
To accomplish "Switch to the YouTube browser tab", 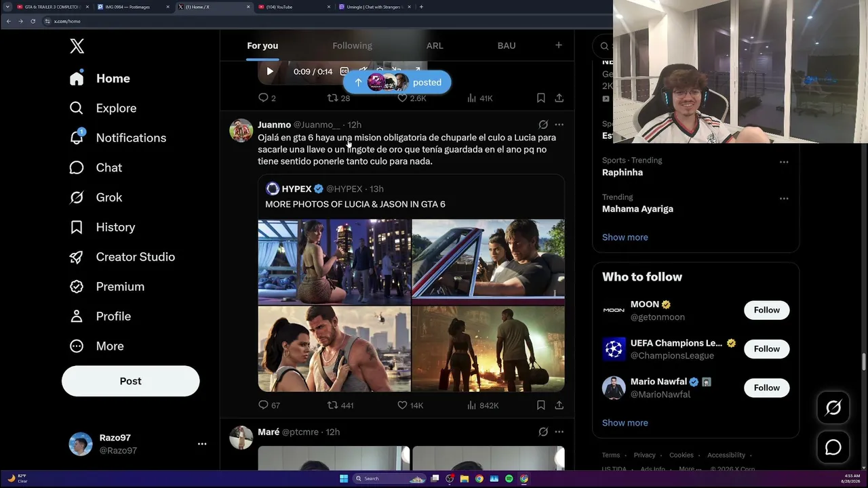I will coord(294,7).
